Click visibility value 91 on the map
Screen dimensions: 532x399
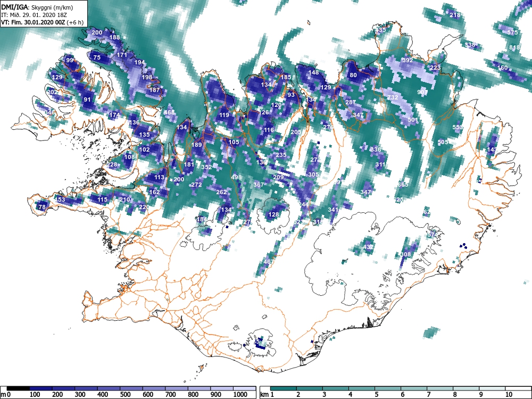pos(87,99)
